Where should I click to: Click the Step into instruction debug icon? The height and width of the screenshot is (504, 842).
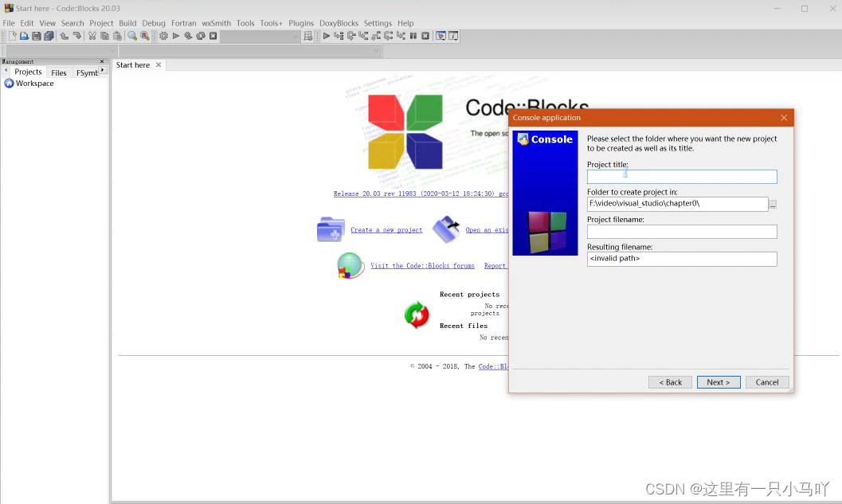(x=401, y=36)
